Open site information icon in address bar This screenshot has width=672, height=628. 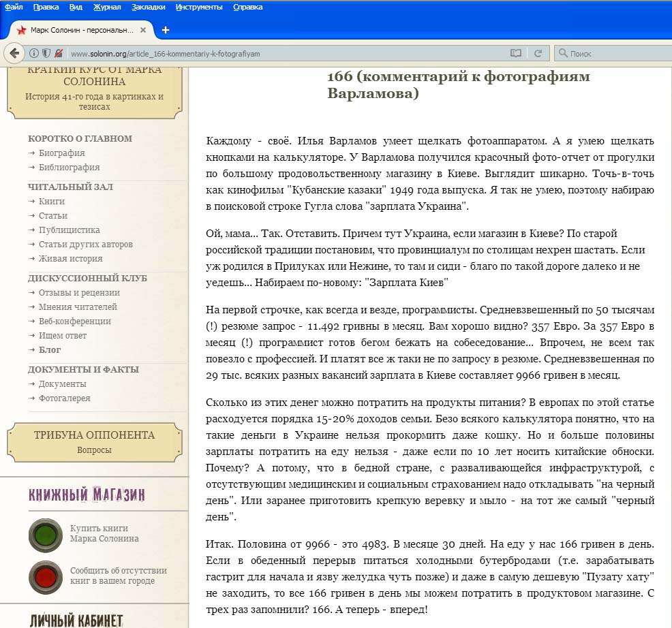34,53
